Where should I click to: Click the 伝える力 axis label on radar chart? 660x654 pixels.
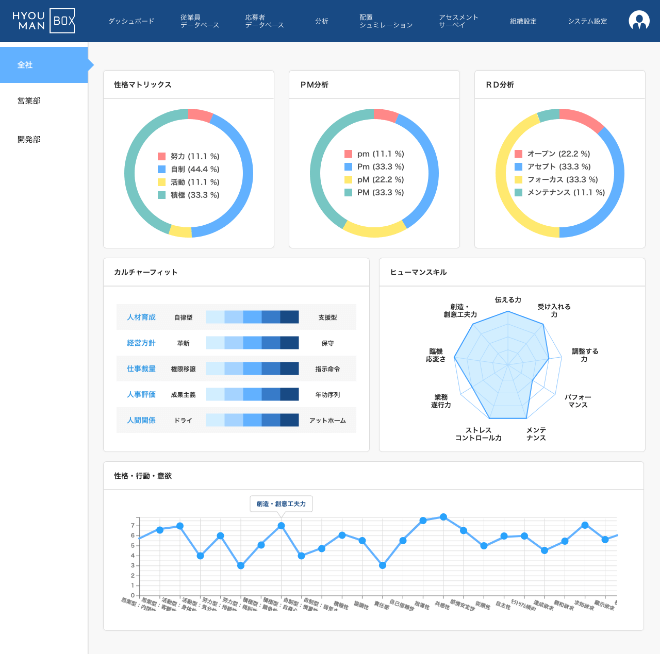click(508, 300)
